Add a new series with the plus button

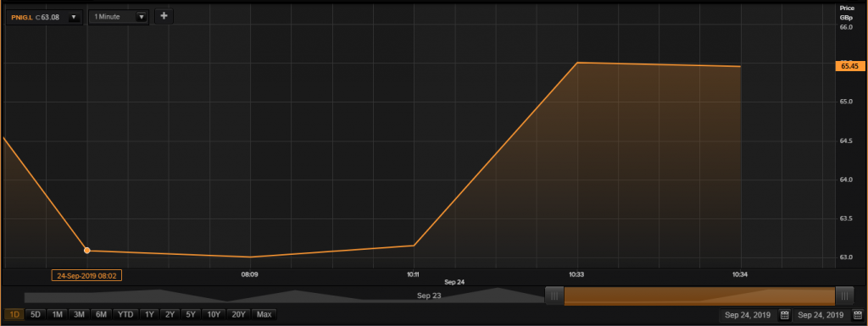coord(164,17)
